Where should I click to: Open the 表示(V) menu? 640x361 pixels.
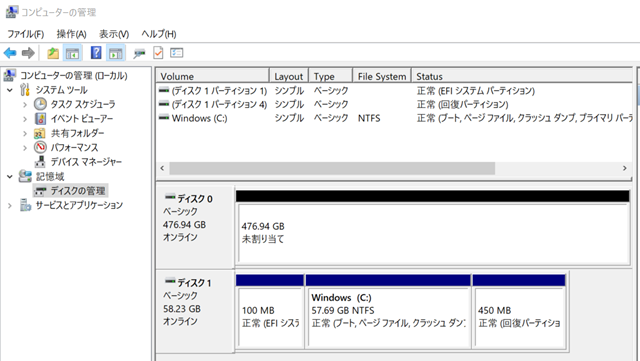point(114,34)
